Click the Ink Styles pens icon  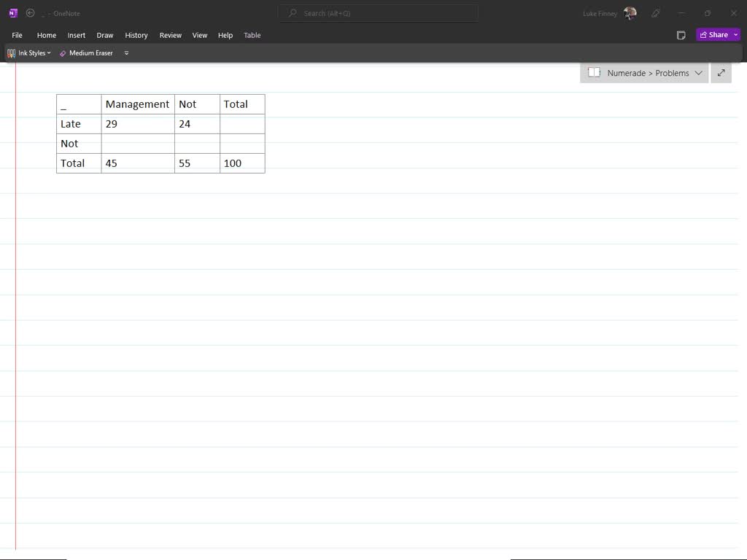tap(11, 53)
